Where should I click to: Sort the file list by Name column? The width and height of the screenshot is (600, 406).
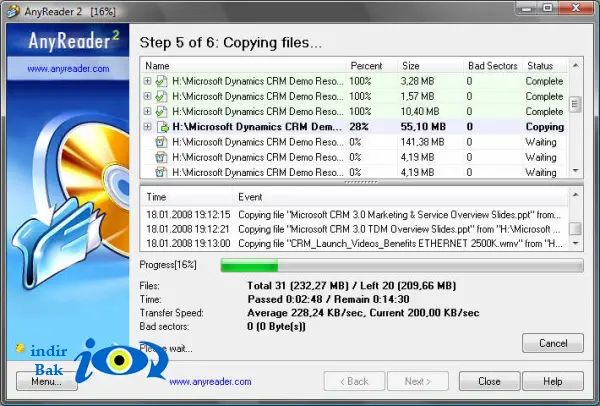coord(243,66)
